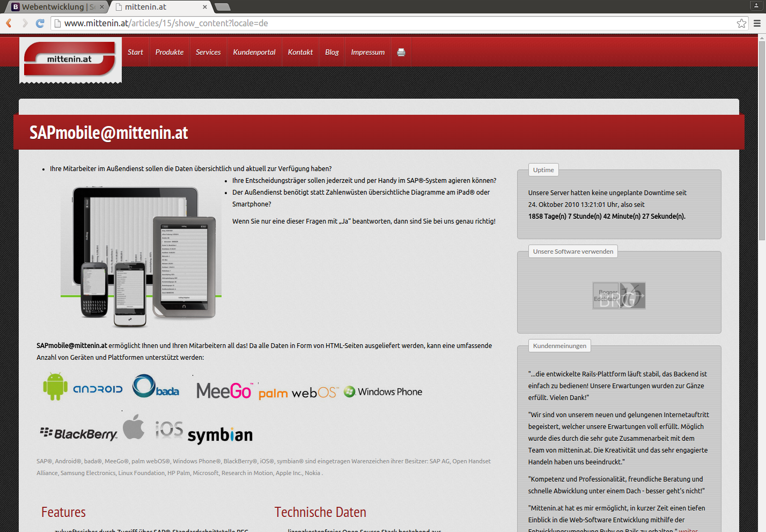Image resolution: width=766 pixels, height=532 pixels.
Task: Click the mittenin.at logo
Action: pos(70,59)
